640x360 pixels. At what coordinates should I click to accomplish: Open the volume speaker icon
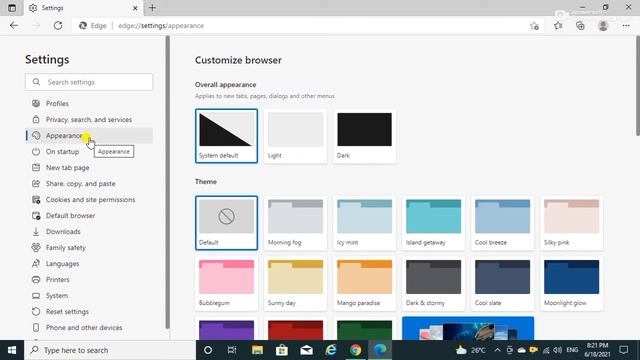click(558, 350)
